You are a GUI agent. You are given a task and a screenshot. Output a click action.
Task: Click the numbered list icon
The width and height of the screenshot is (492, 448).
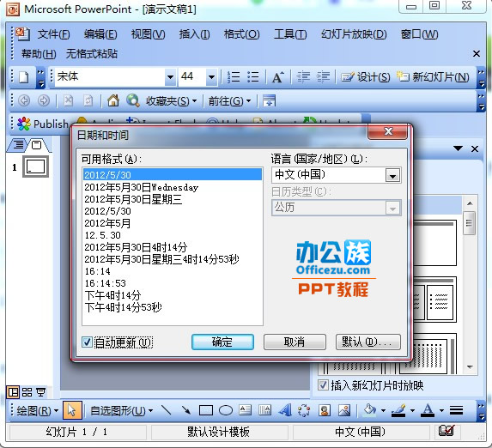pyautogui.click(x=234, y=77)
